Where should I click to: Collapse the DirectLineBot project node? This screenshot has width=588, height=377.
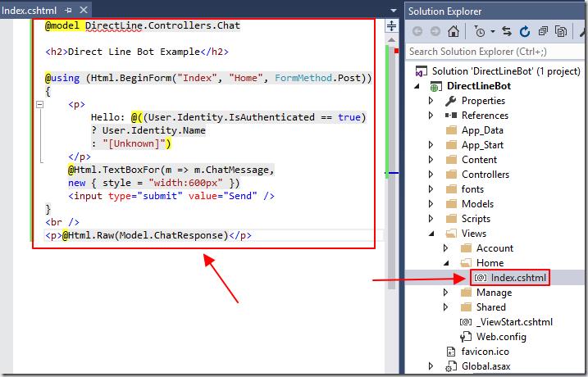(417, 86)
